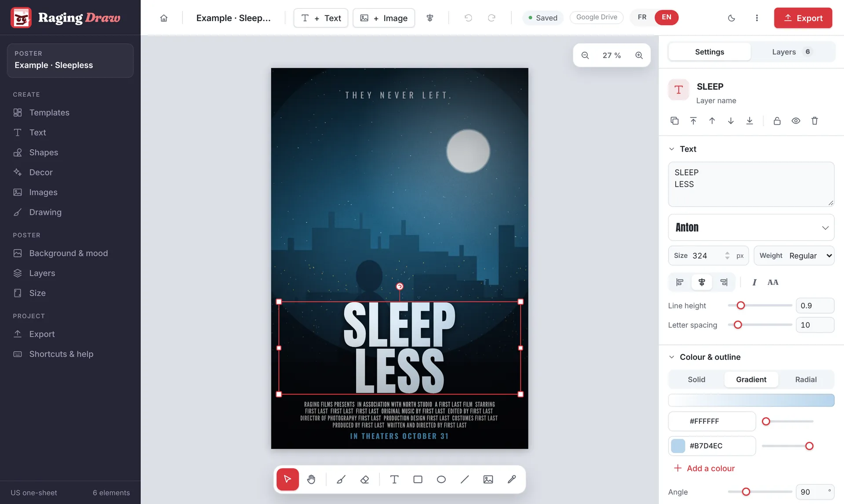The width and height of the screenshot is (844, 504).
Task: Switch language to EN
Action: click(666, 17)
